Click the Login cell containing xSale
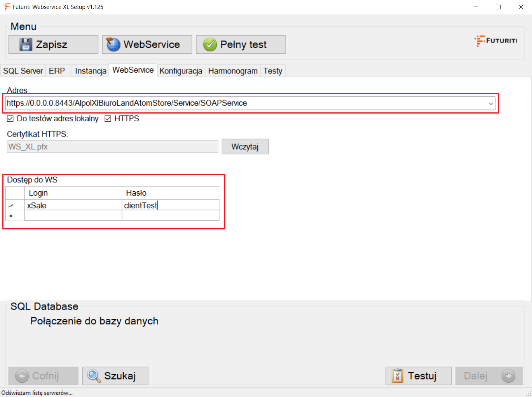 tap(73, 205)
